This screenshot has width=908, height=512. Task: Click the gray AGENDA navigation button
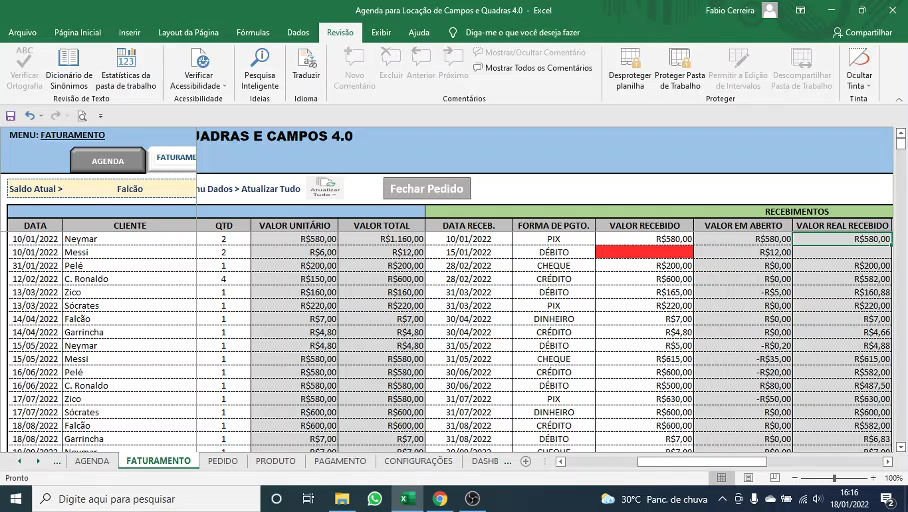pyautogui.click(x=108, y=160)
